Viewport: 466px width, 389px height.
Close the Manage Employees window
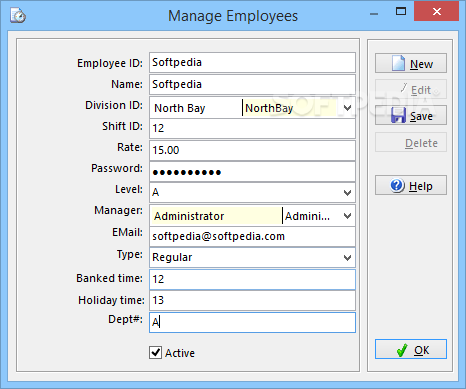pos(437,11)
